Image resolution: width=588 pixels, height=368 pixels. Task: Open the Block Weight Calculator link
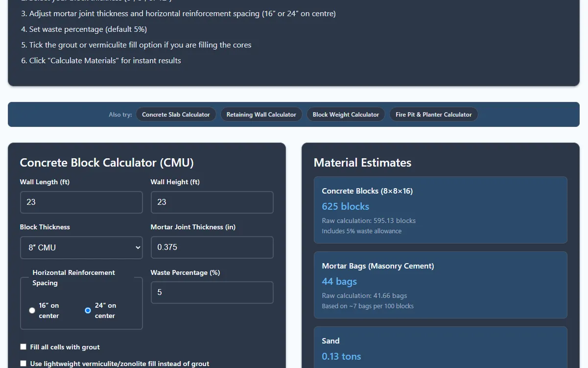(346, 115)
